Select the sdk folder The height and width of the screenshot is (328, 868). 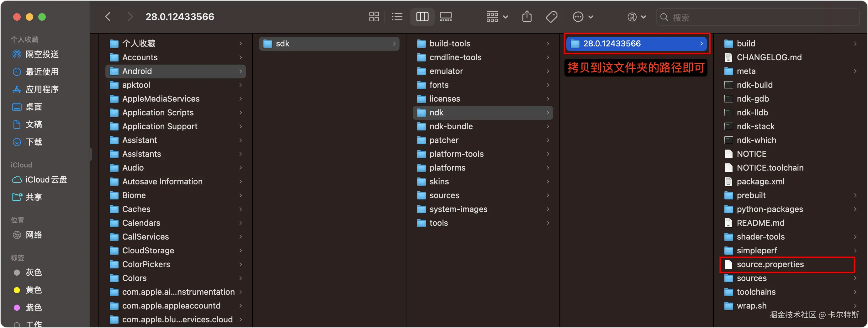(329, 44)
